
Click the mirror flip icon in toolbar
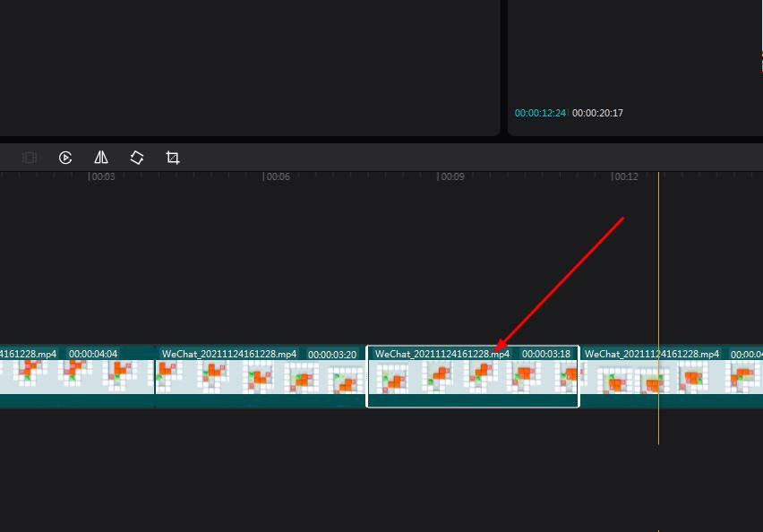(101, 158)
